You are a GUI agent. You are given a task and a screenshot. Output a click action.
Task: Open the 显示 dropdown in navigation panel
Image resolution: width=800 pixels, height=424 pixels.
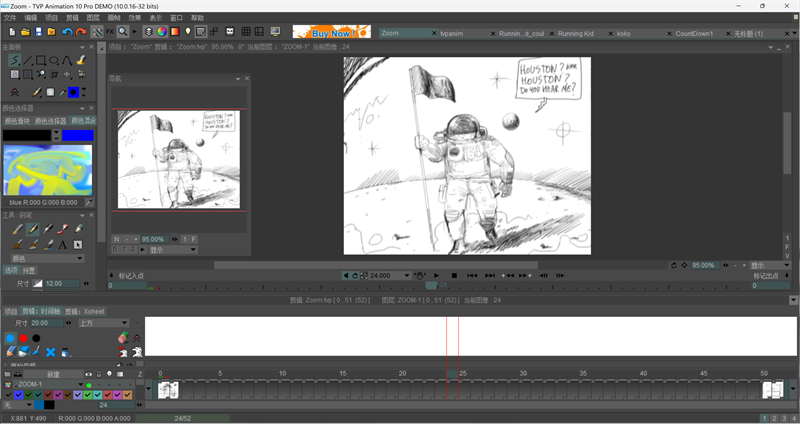(x=173, y=250)
